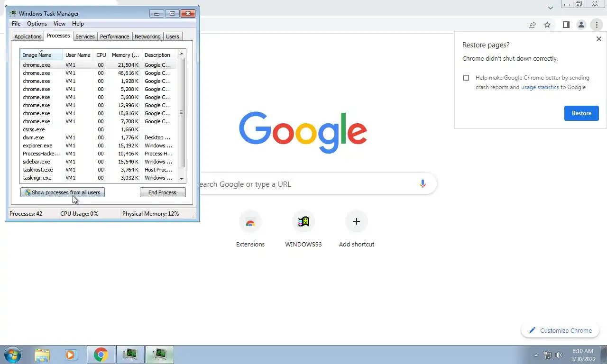Open the Options menu in Task Manager

pos(37,24)
